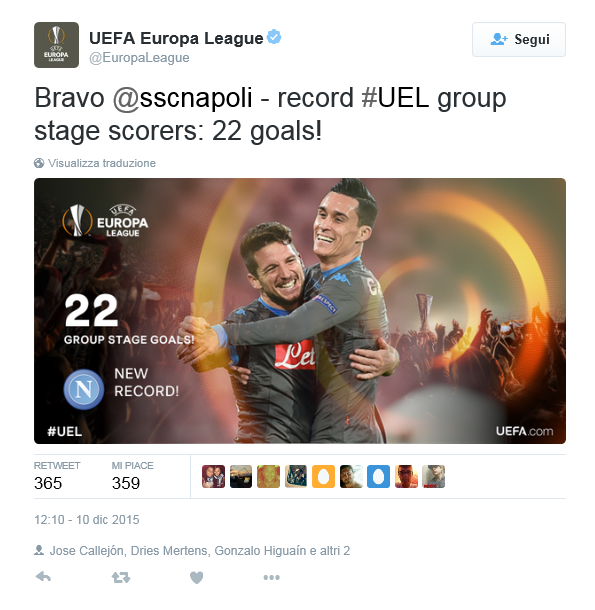Click the reply arrow icon
595x610 pixels.
tap(43, 577)
